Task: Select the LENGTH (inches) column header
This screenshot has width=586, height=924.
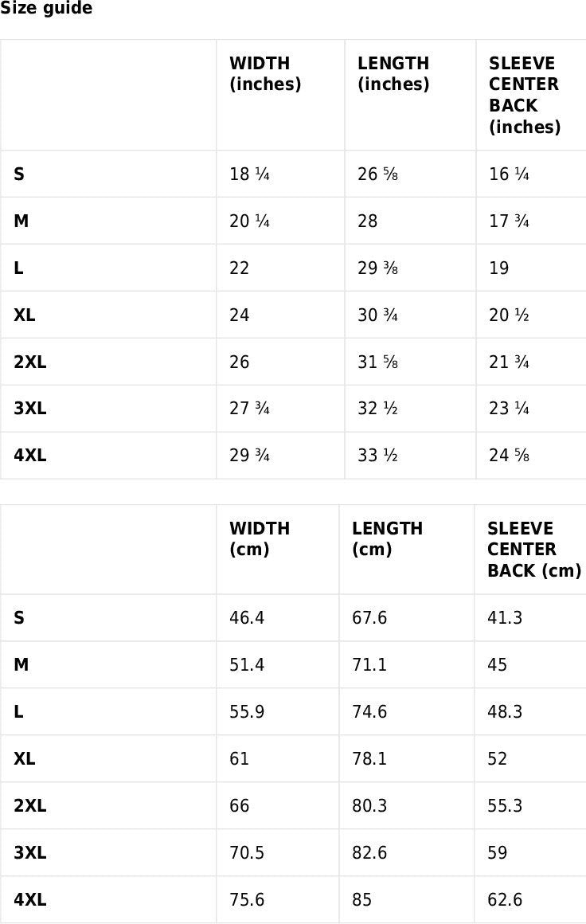Action: pyautogui.click(x=393, y=74)
